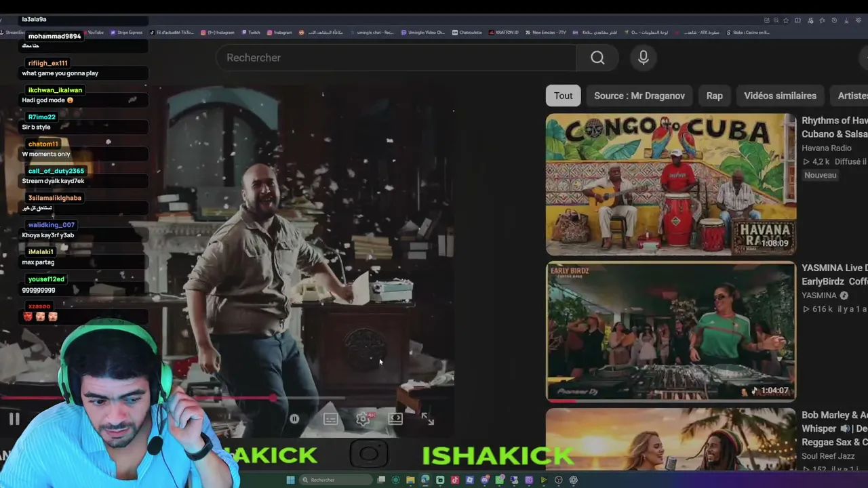Toggle autoplay switch in the video player
Image resolution: width=868 pixels, height=488 pixels.
[x=294, y=419]
